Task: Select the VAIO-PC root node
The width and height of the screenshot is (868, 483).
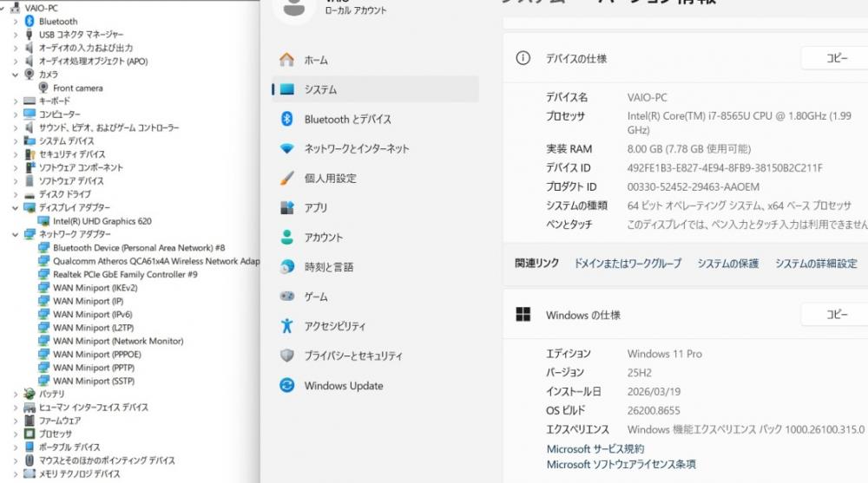Action: 41,8
